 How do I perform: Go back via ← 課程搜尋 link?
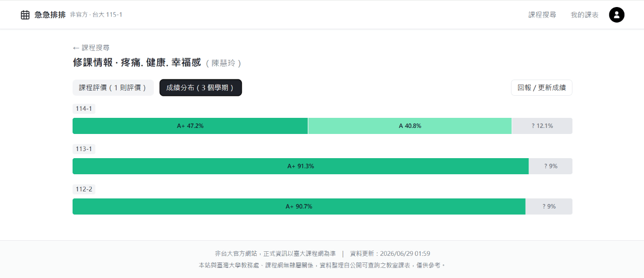point(91,48)
